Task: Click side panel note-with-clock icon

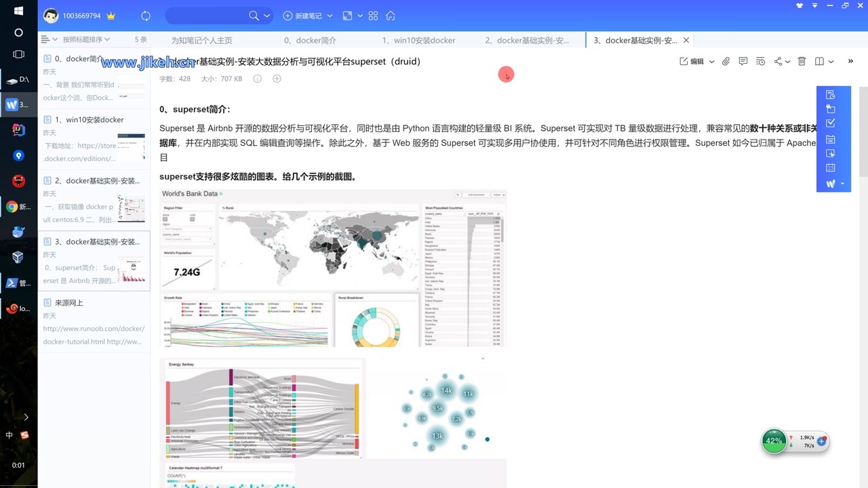Action: pyautogui.click(x=831, y=95)
